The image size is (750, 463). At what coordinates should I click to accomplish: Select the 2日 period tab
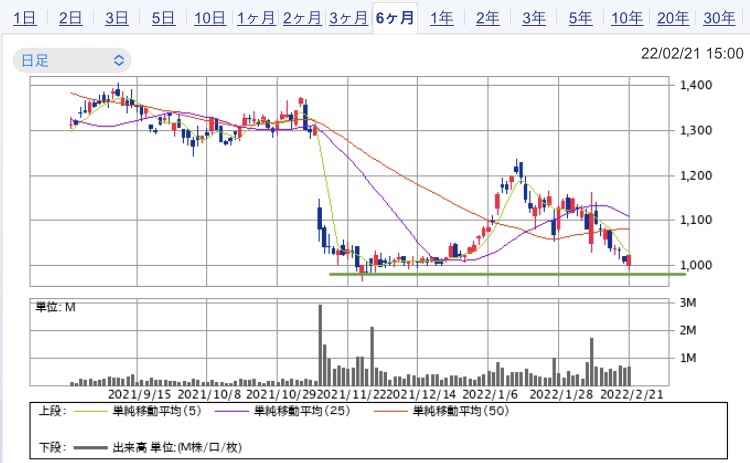coord(71,18)
